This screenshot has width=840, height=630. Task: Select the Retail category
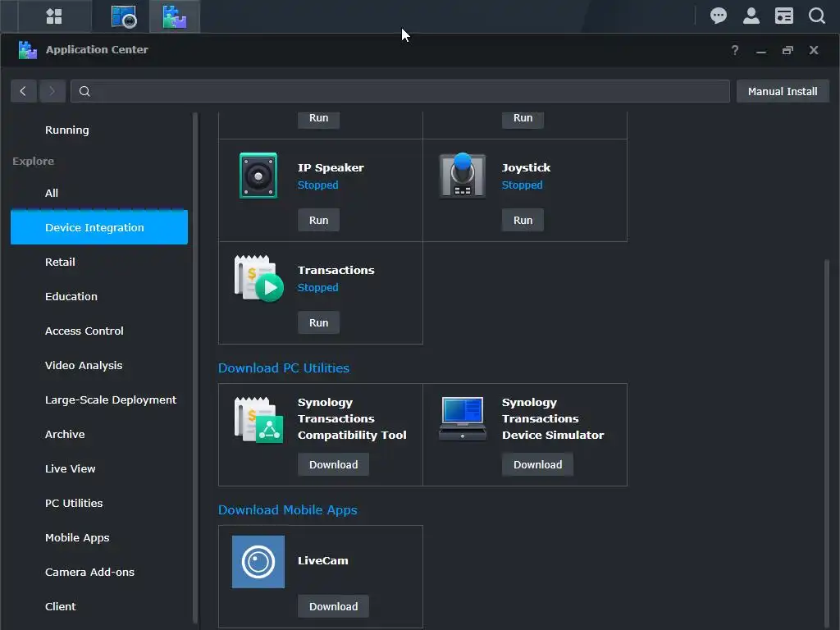click(99, 262)
